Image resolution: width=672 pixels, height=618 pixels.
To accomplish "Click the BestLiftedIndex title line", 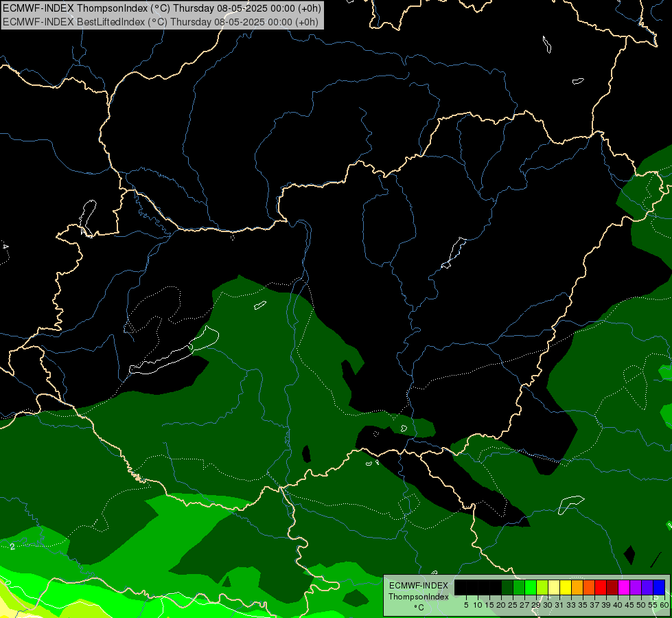I will pyautogui.click(x=161, y=22).
